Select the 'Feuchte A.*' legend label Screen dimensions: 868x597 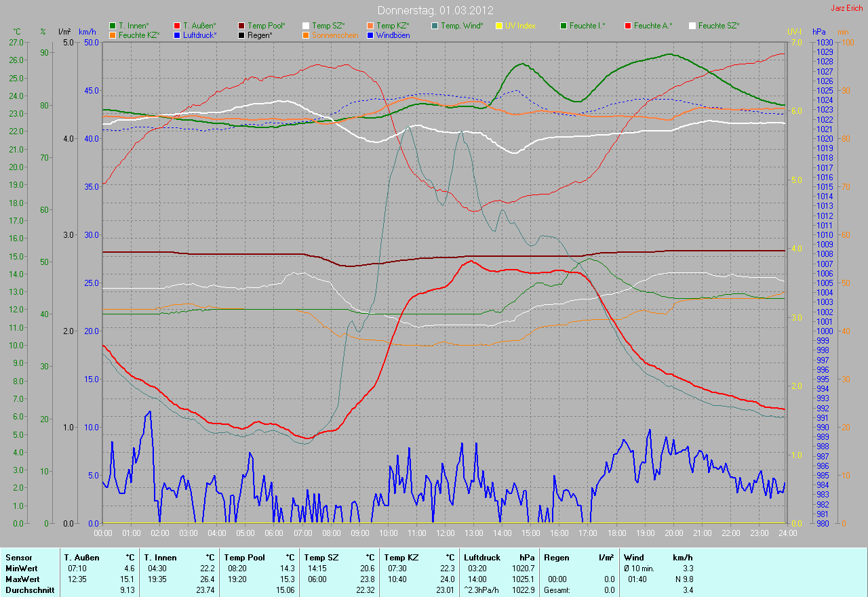(652, 26)
